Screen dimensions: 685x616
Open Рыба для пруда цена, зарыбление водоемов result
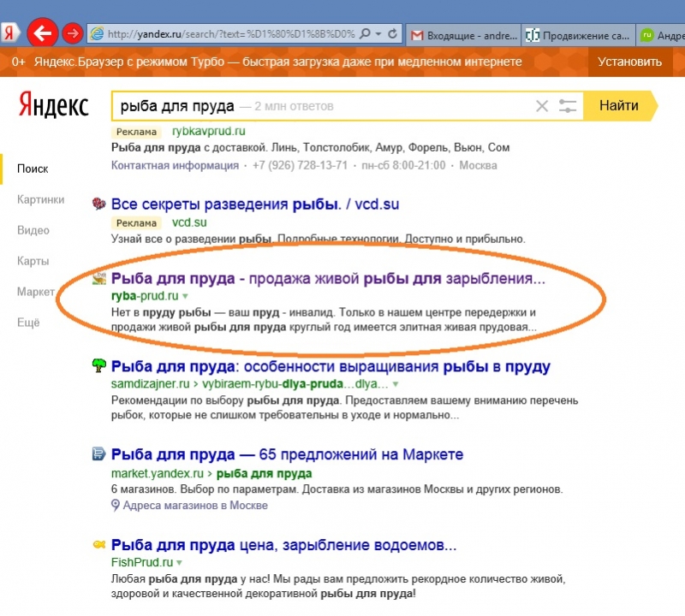(x=283, y=545)
